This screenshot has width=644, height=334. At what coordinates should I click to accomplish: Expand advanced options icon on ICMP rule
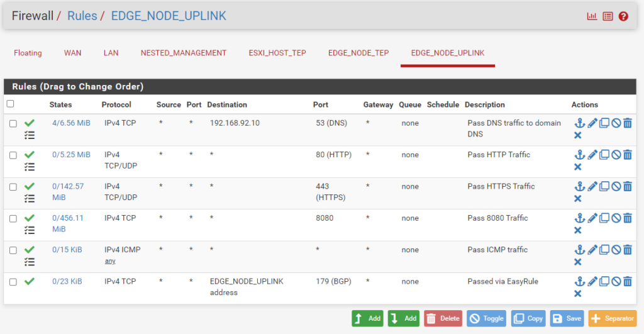(30, 262)
